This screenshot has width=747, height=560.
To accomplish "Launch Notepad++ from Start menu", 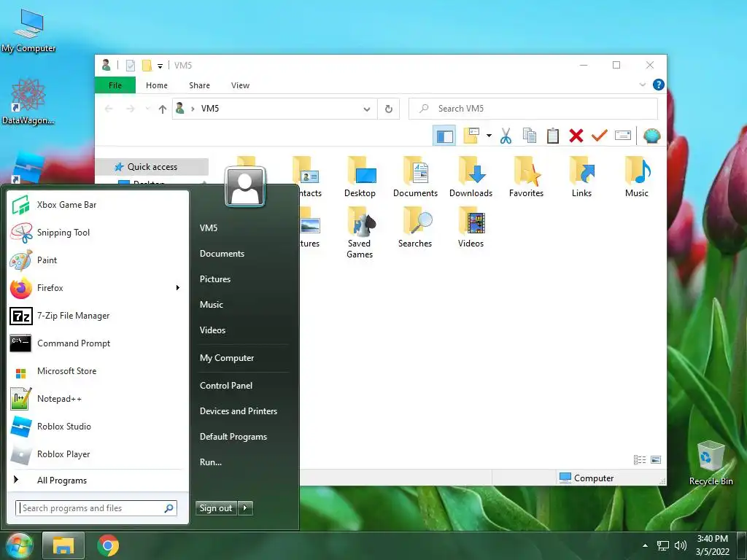I will (98, 399).
